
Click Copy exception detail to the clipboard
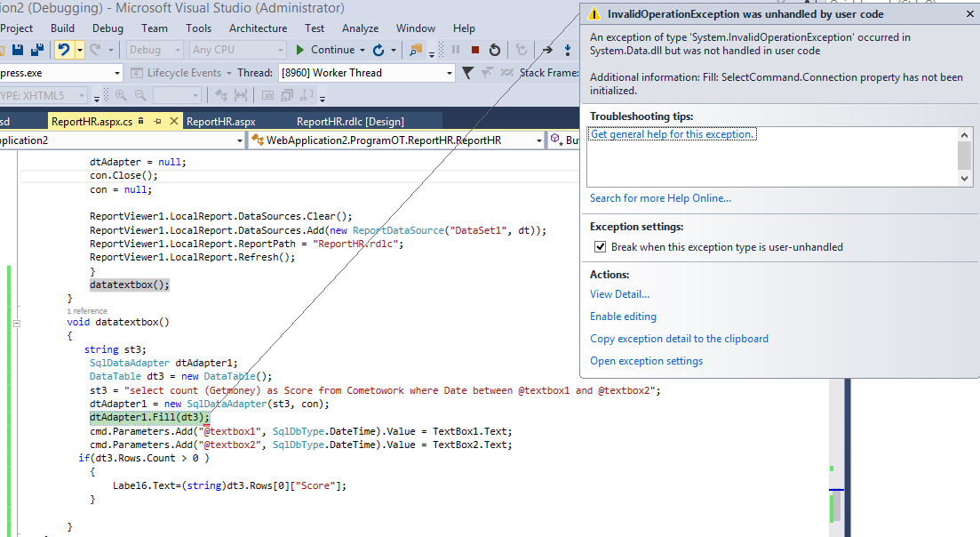pos(679,339)
